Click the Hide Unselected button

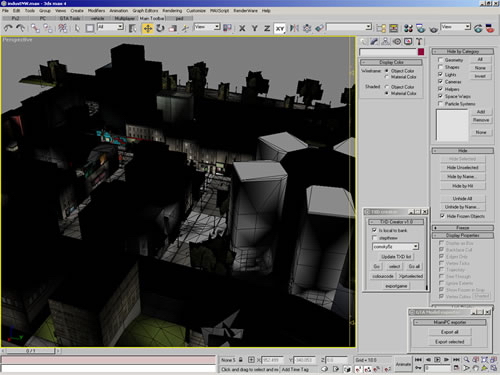[x=462, y=167]
